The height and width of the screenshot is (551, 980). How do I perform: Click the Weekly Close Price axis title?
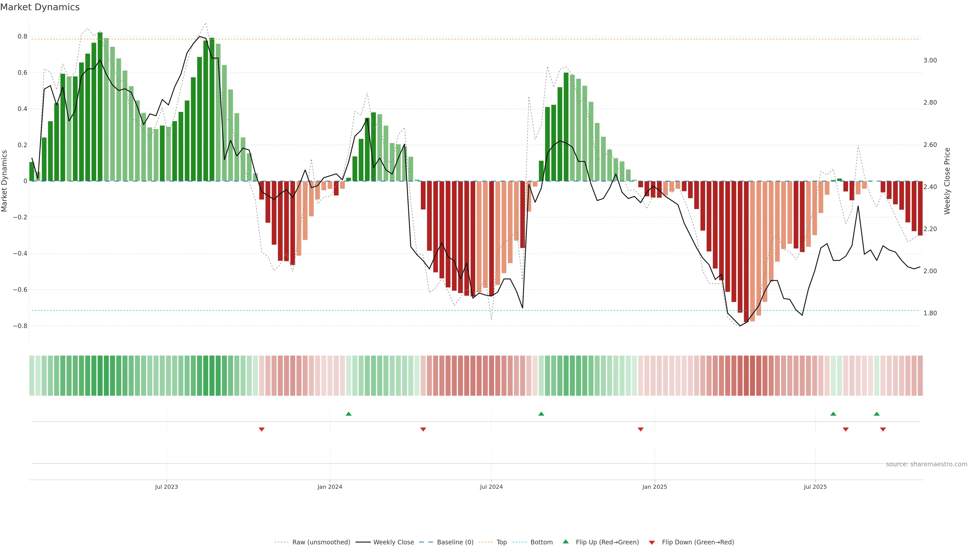[x=947, y=181]
